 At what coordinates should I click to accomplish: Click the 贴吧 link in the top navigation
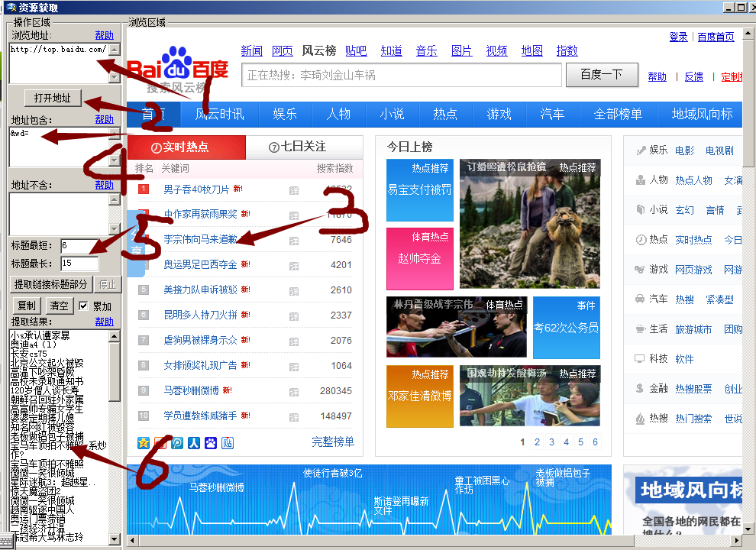356,50
